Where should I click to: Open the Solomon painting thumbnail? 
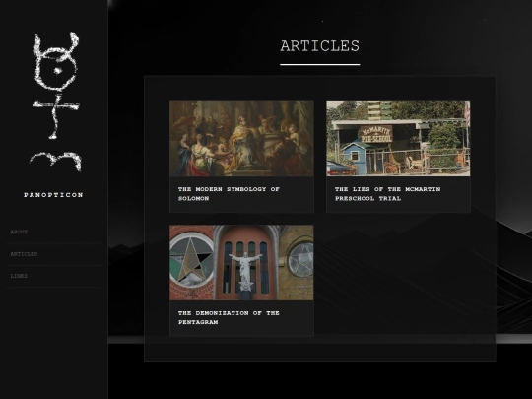pyautogui.click(x=241, y=139)
